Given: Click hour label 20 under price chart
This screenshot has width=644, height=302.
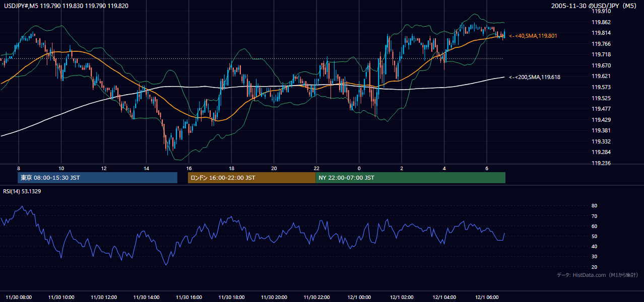Looking at the screenshot, I should (x=274, y=168).
